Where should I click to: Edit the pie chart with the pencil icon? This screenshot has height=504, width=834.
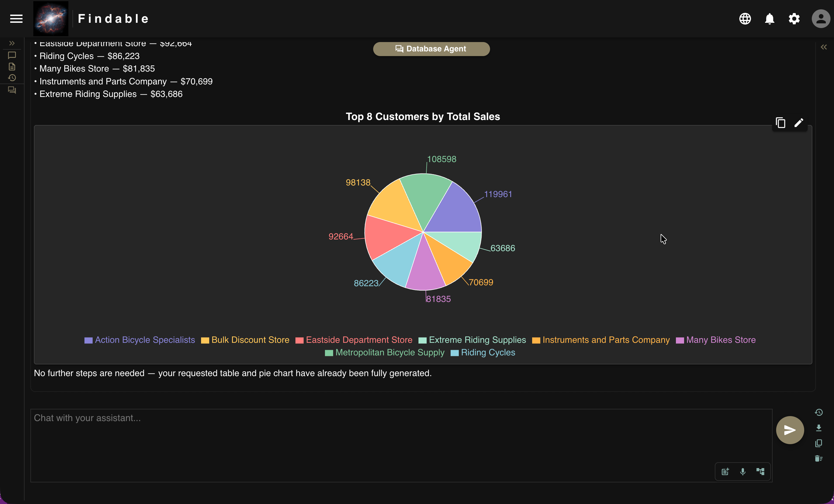click(x=799, y=123)
